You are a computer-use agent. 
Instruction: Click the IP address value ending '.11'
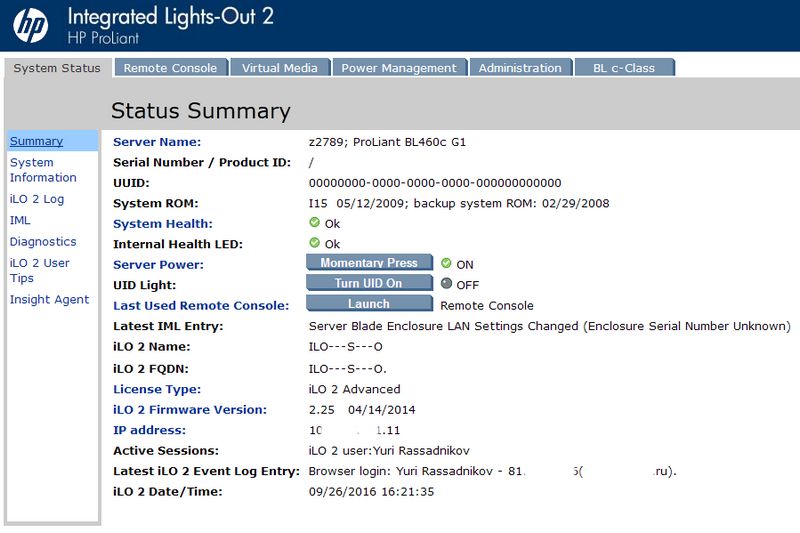pos(355,430)
